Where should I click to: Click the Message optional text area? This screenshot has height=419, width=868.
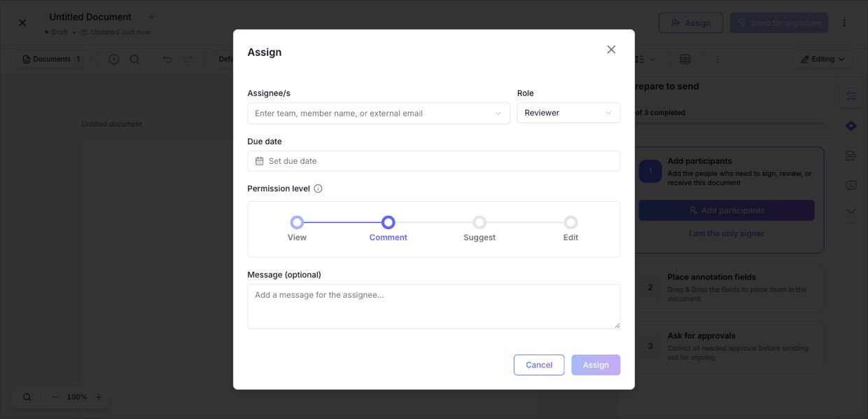434,306
